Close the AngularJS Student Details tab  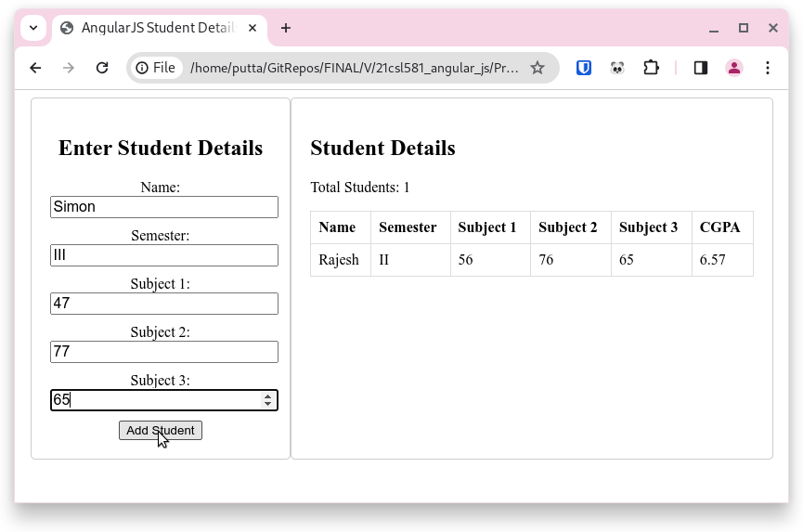[253, 28]
